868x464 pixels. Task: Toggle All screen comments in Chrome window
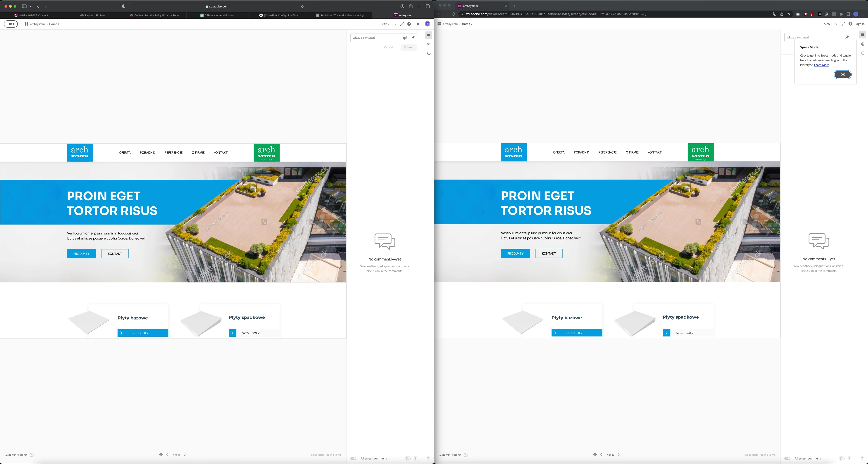point(787,458)
